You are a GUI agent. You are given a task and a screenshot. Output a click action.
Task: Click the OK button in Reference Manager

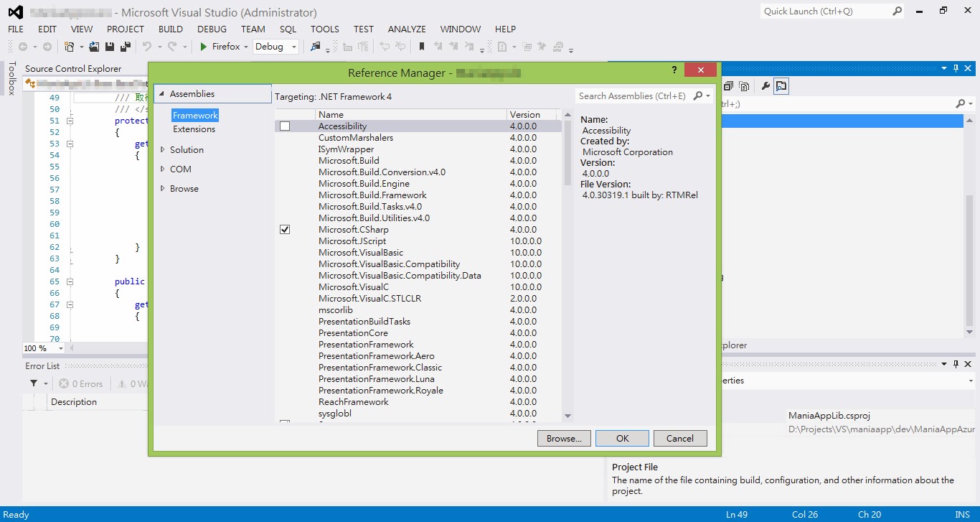point(621,437)
